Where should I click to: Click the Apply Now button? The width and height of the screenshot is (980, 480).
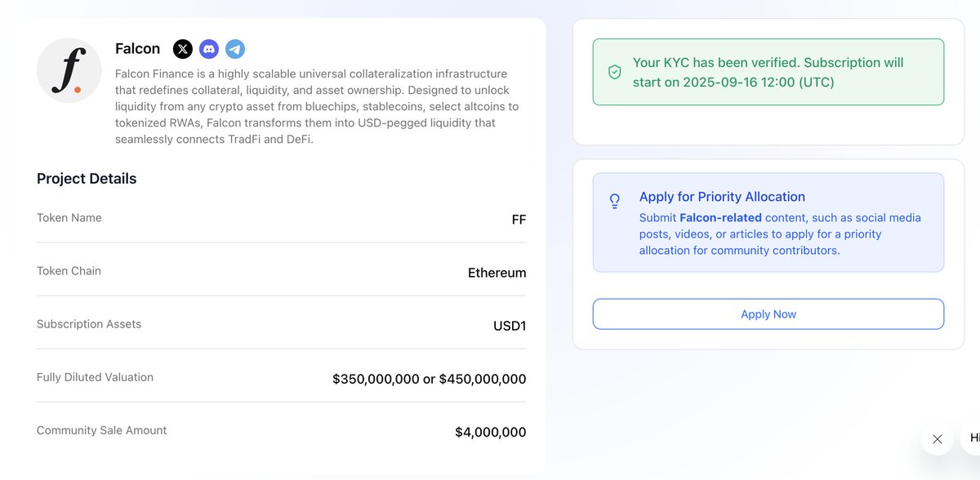coord(768,314)
